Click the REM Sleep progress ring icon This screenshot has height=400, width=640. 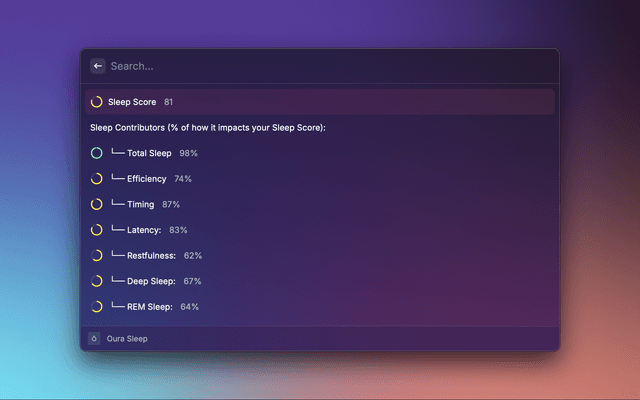coord(97,307)
